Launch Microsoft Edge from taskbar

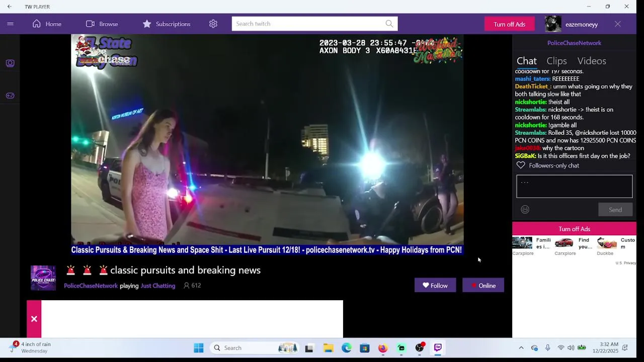coord(347,348)
